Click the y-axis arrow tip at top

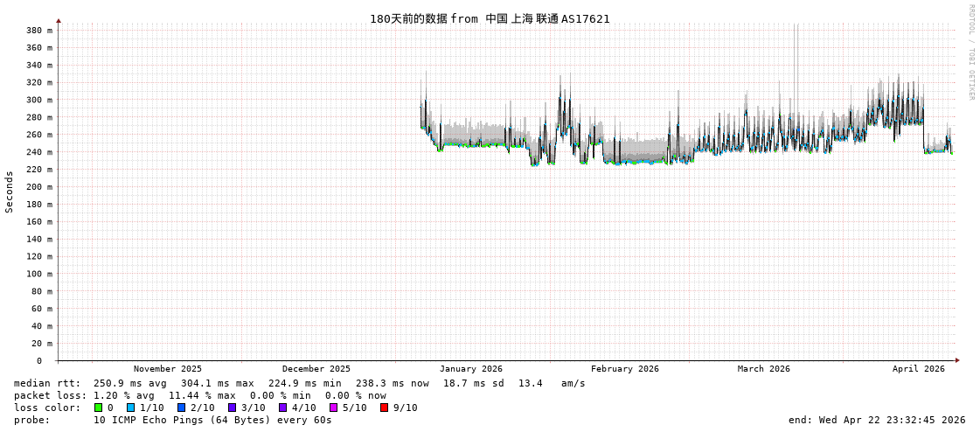[59, 20]
